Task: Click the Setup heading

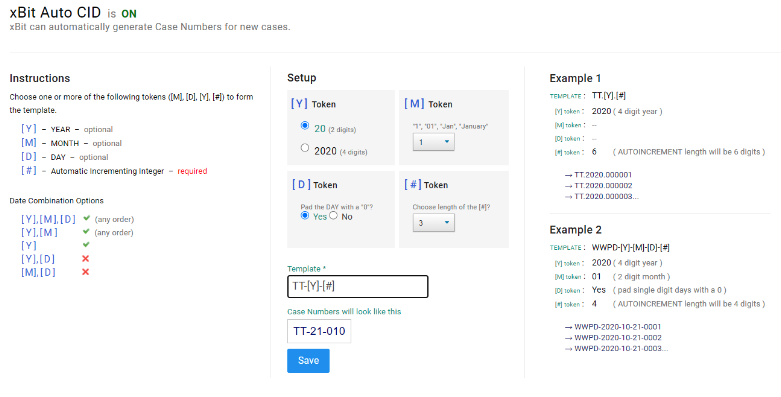Action: pyautogui.click(x=302, y=78)
